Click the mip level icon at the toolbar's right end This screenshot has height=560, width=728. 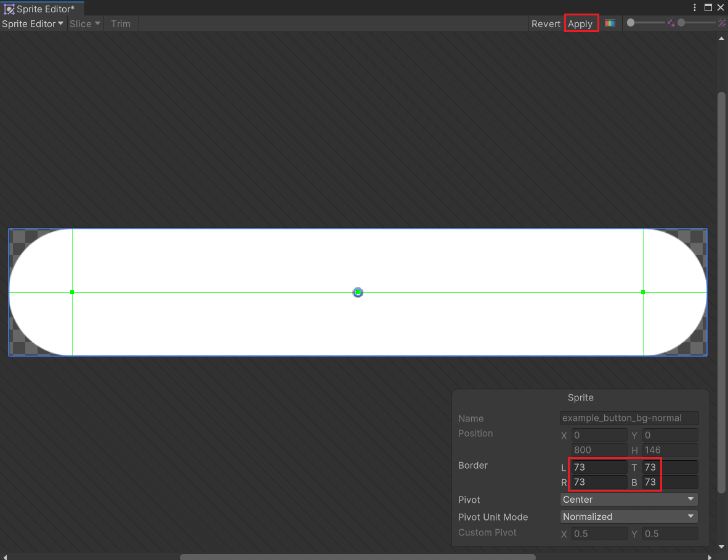722,23
